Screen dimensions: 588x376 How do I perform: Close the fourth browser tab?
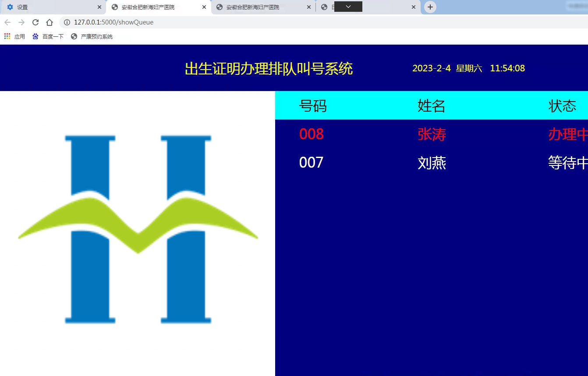pyautogui.click(x=414, y=7)
